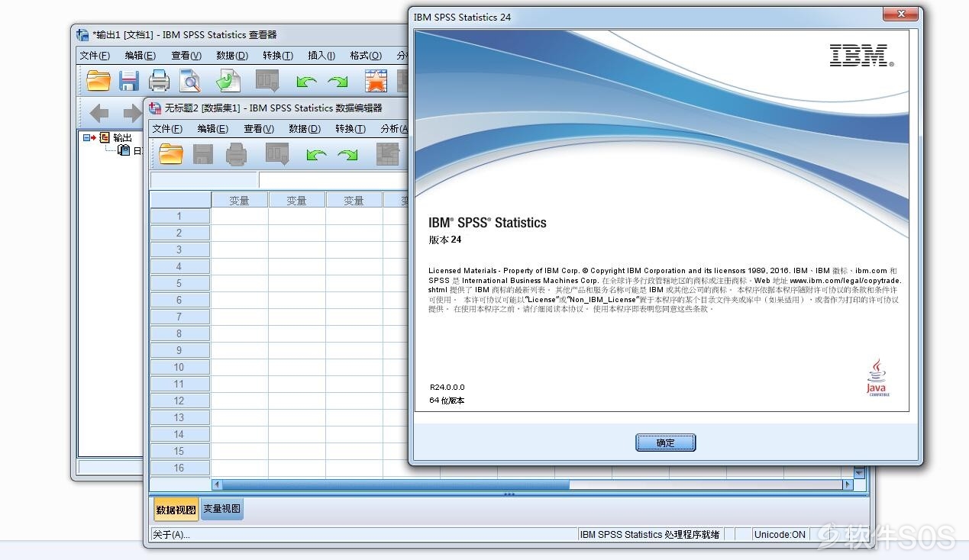The height and width of the screenshot is (560, 969).
Task: Click horizontal scrollbar thumb in Data Editor
Action: click(396, 484)
